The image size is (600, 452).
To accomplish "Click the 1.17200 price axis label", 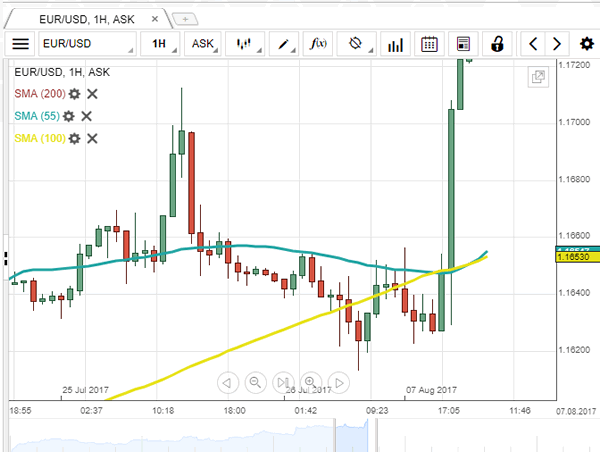I will click(574, 65).
